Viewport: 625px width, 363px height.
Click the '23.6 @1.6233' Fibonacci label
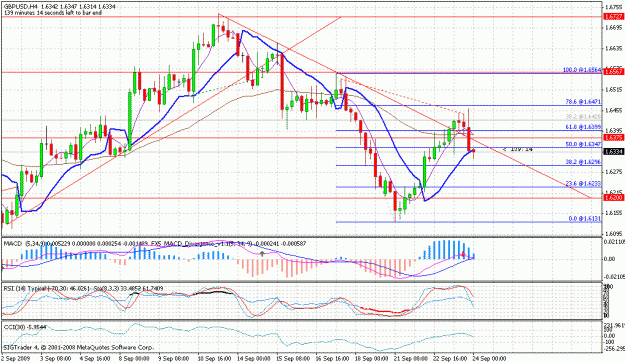[x=583, y=184]
